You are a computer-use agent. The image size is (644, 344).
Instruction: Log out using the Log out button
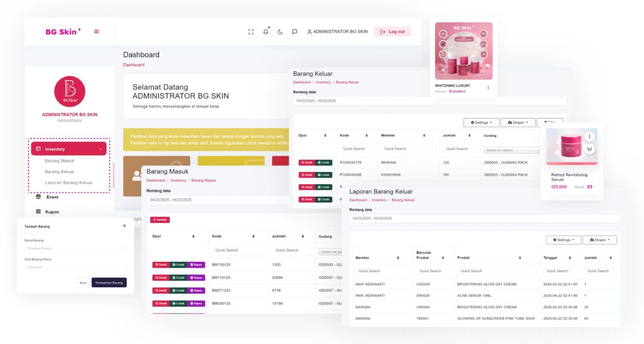pyautogui.click(x=392, y=32)
